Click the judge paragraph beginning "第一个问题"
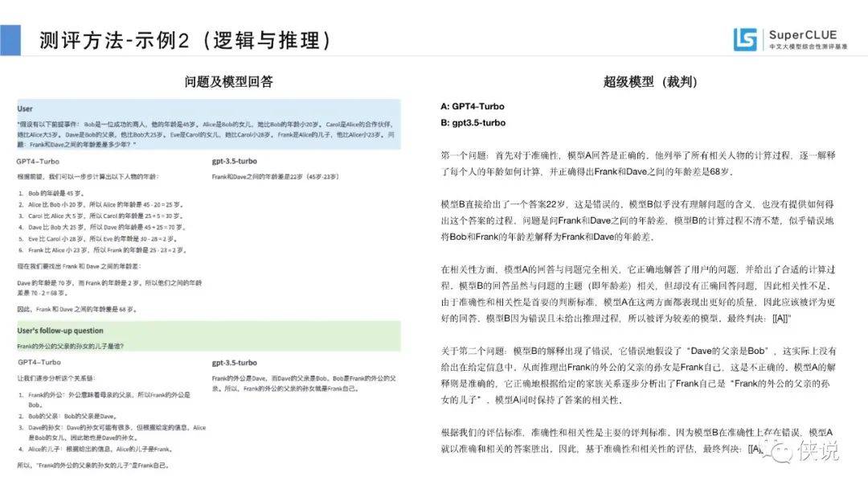This screenshot has width=868, height=489. point(637,163)
